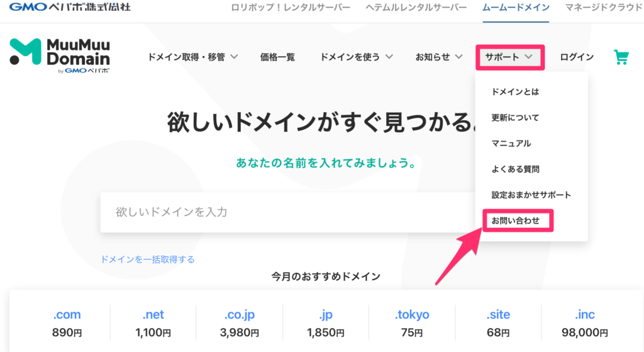Viewport: 644px width, 352px height.
Task: Click the ログイン link
Action: tap(577, 57)
